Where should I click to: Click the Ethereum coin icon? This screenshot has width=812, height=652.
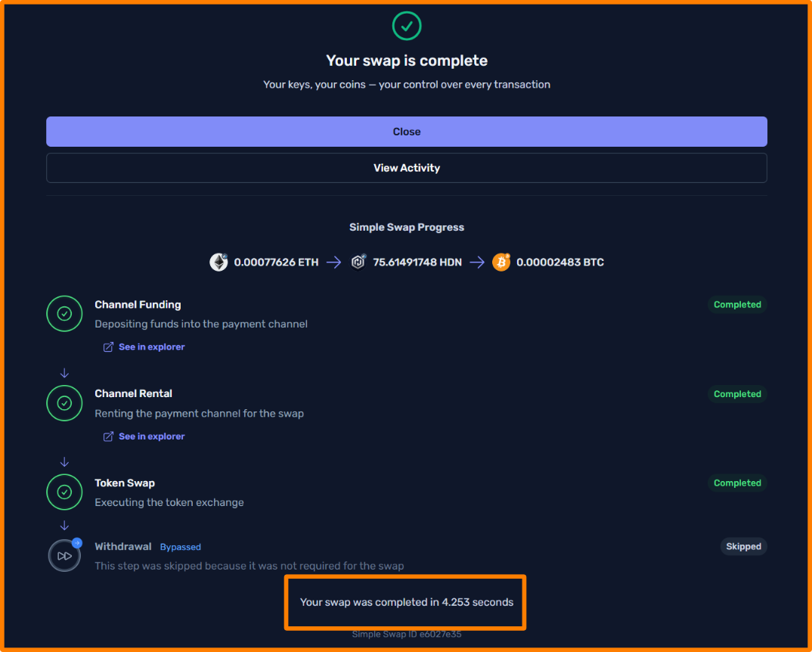pos(218,262)
